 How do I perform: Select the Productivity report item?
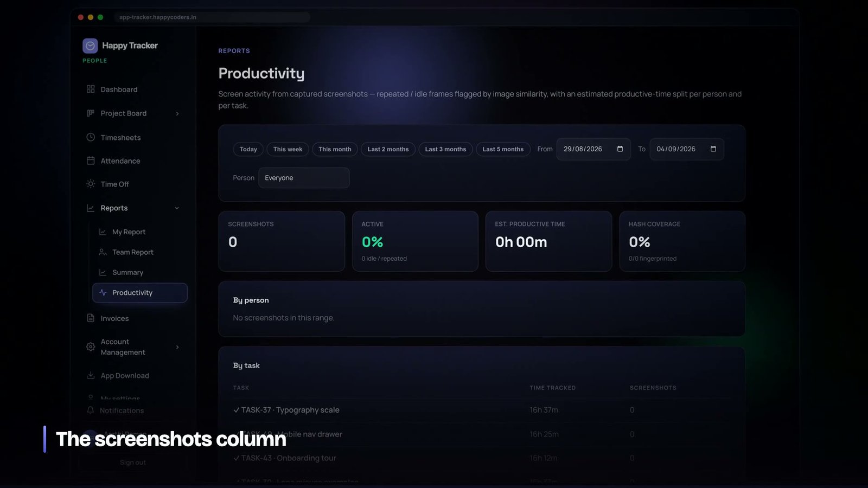140,293
